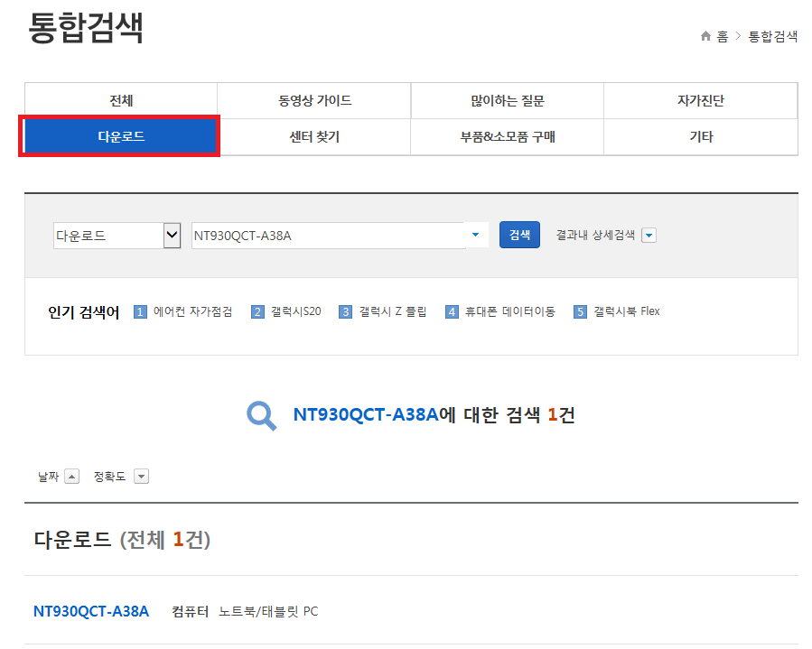Select the 전체 tab

pos(121,100)
